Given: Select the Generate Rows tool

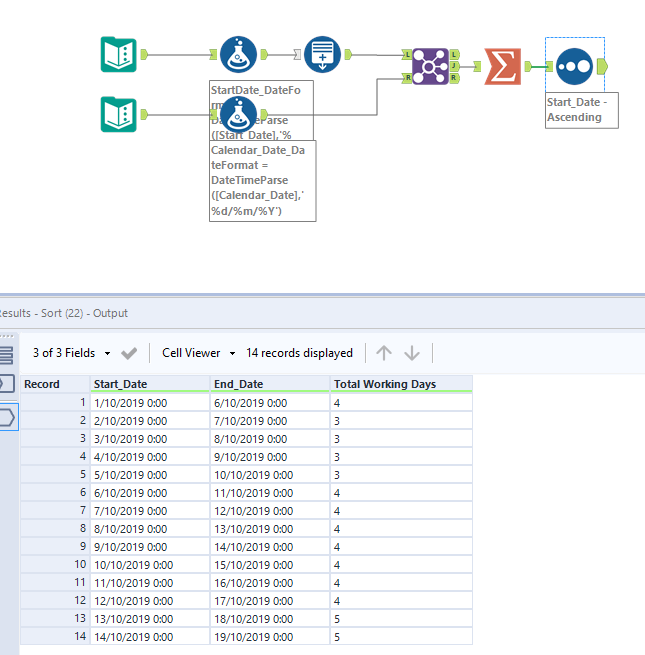Looking at the screenshot, I should pyautogui.click(x=322, y=54).
